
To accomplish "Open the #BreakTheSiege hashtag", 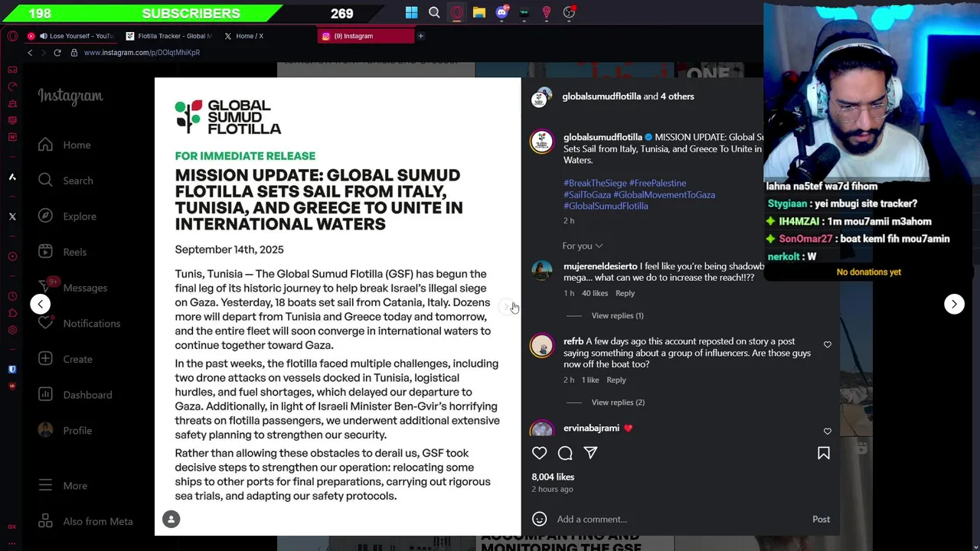I will pos(595,183).
